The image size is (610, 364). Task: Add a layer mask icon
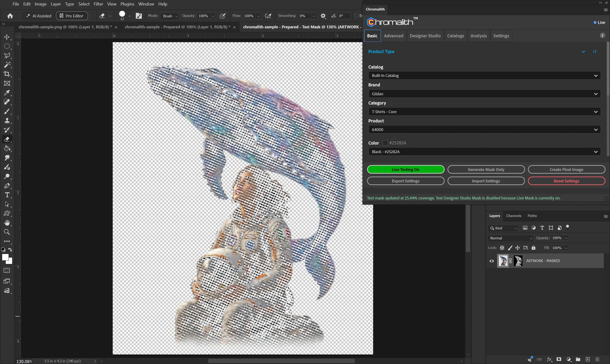(559, 359)
